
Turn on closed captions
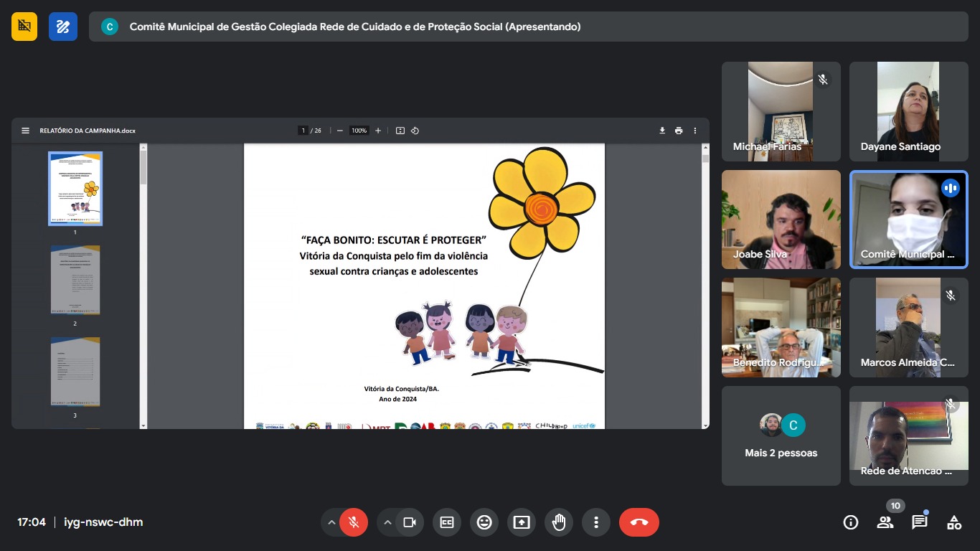tap(447, 522)
